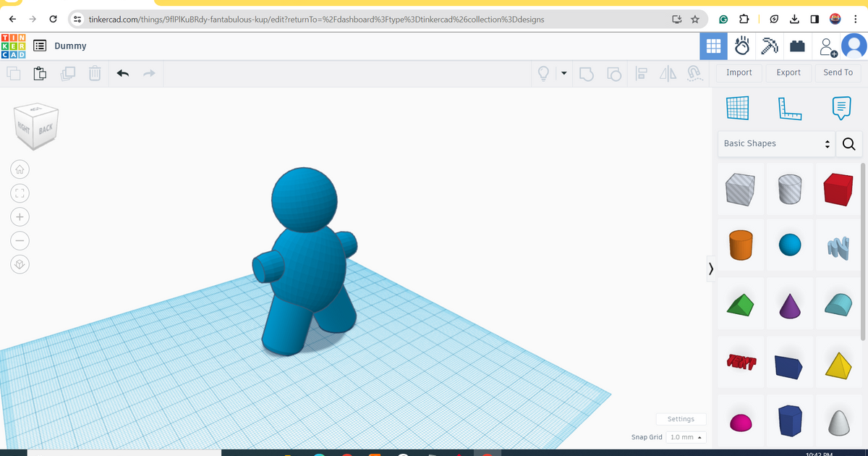Image resolution: width=868 pixels, height=456 pixels.
Task: Click the Align tool
Action: point(641,73)
